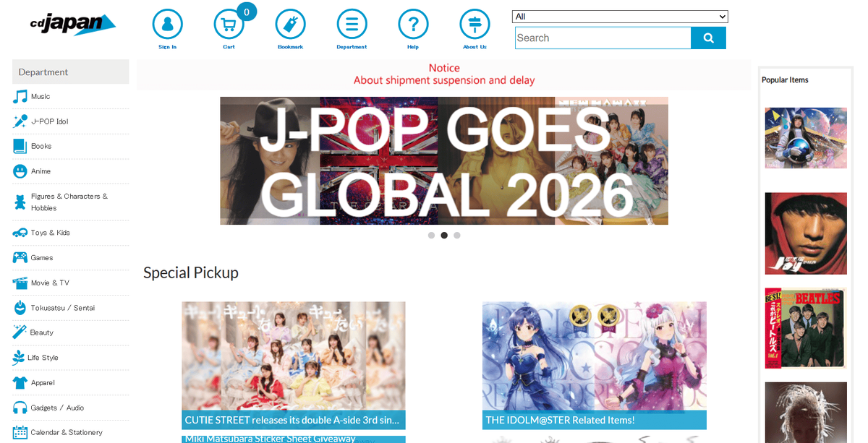Screen dimensions: 868x443
Task: Open the Gadgets / Audio link
Action: click(x=57, y=408)
